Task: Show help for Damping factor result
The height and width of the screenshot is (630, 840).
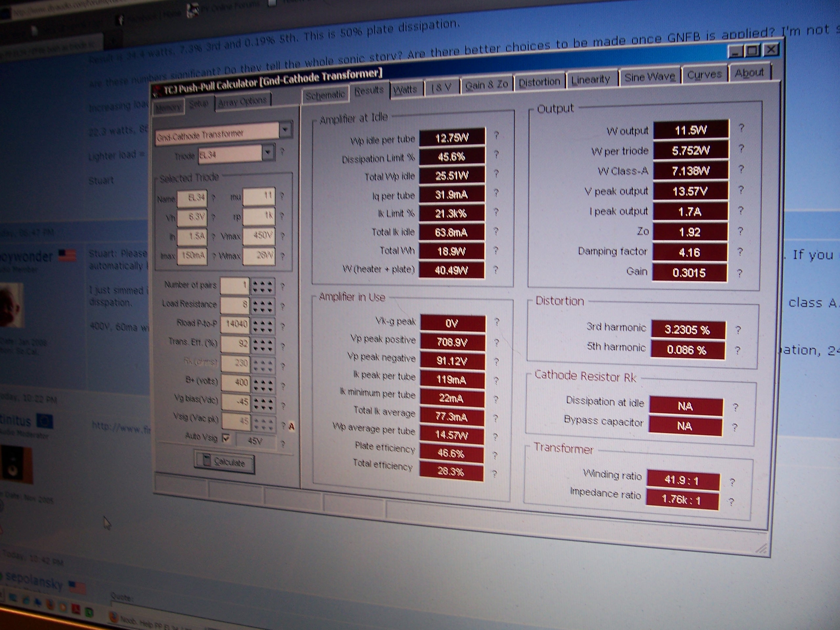Action: click(x=740, y=252)
